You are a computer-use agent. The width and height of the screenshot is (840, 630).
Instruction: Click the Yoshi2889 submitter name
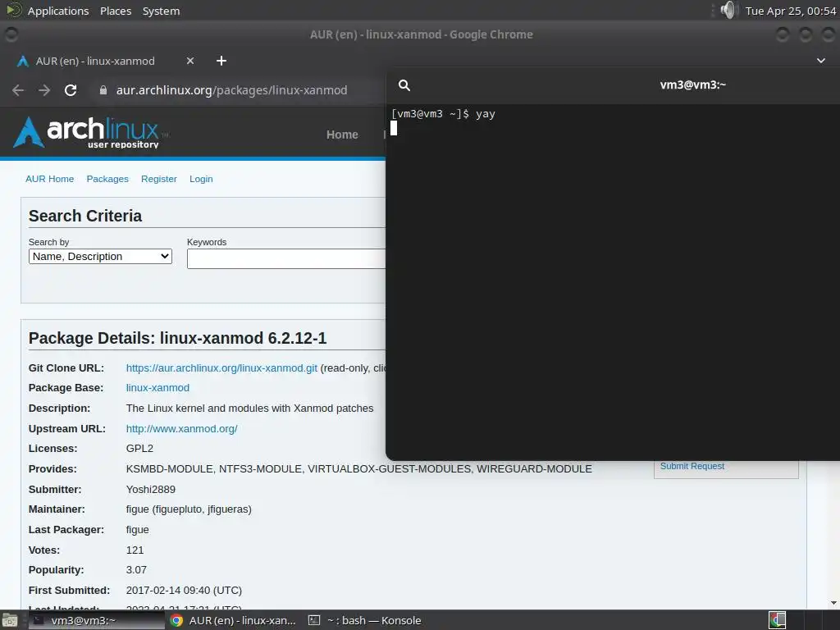(x=151, y=489)
